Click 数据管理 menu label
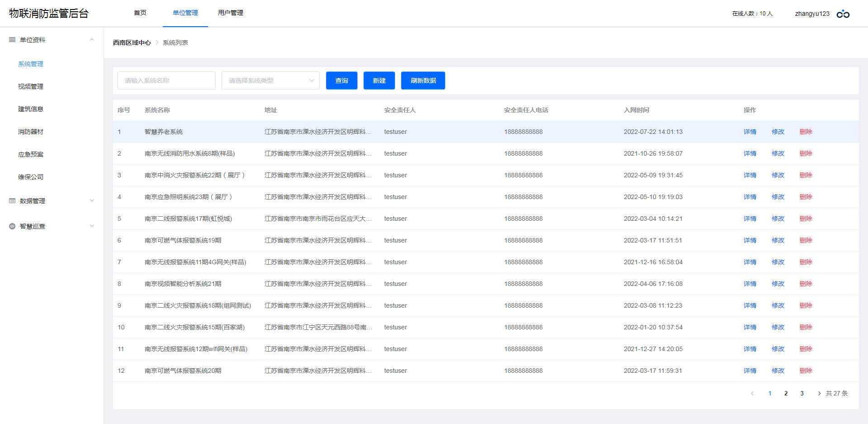Image resolution: width=868 pixels, height=424 pixels. click(x=33, y=201)
